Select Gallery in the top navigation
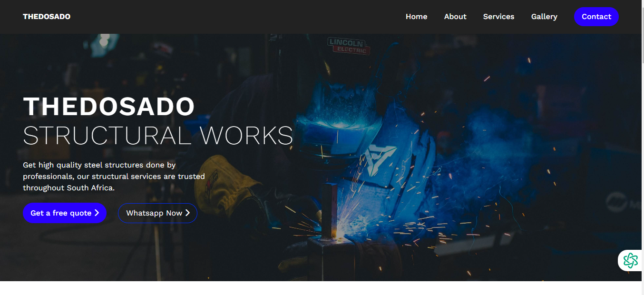This screenshot has width=644, height=295. [x=544, y=17]
